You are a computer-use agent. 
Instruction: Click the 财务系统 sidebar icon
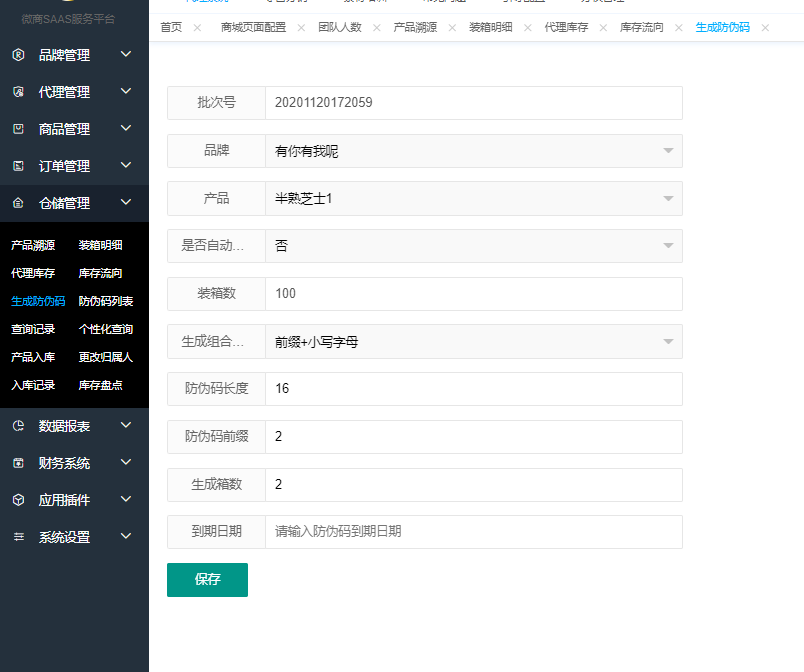[x=18, y=463]
